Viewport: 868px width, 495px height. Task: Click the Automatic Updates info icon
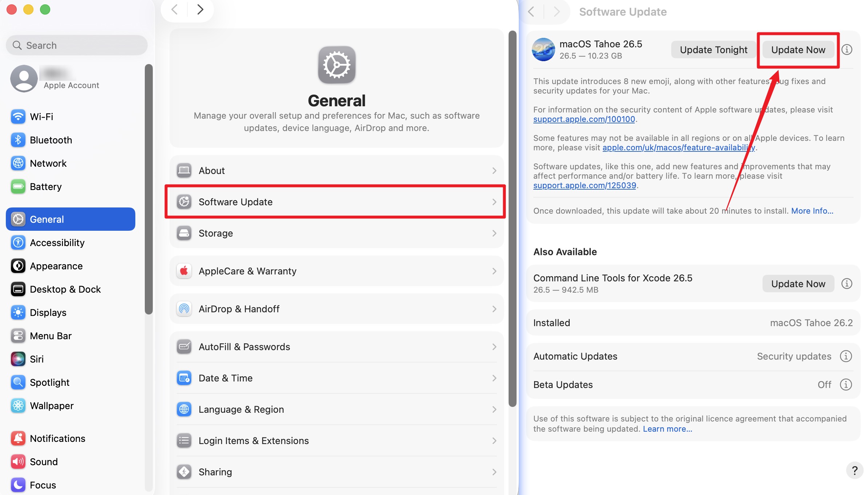click(x=846, y=356)
